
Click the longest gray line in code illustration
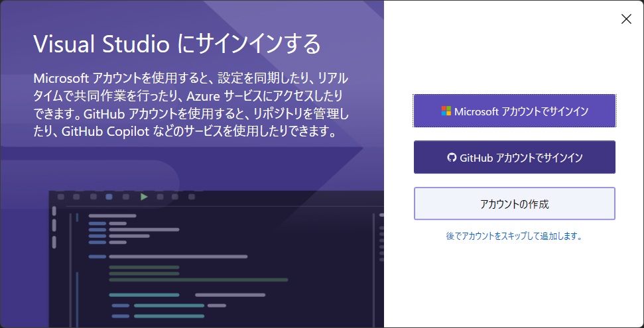click(x=178, y=256)
